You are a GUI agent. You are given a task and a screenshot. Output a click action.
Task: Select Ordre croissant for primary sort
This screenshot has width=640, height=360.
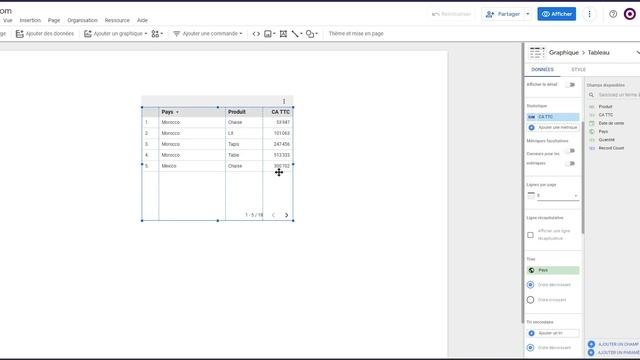tap(530, 300)
